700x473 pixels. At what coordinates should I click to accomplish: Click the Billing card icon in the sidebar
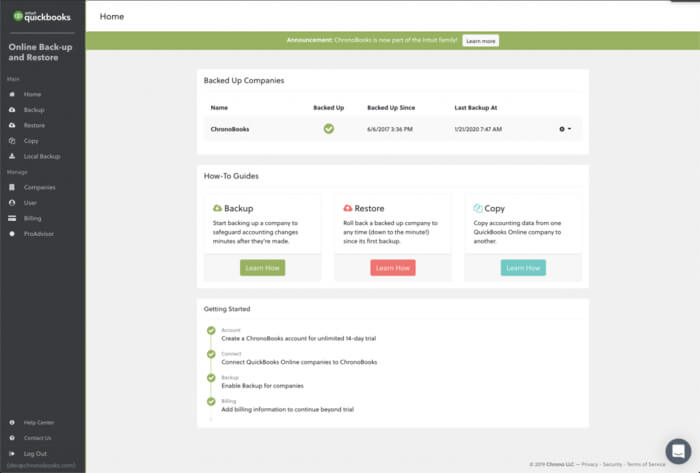tap(12, 218)
